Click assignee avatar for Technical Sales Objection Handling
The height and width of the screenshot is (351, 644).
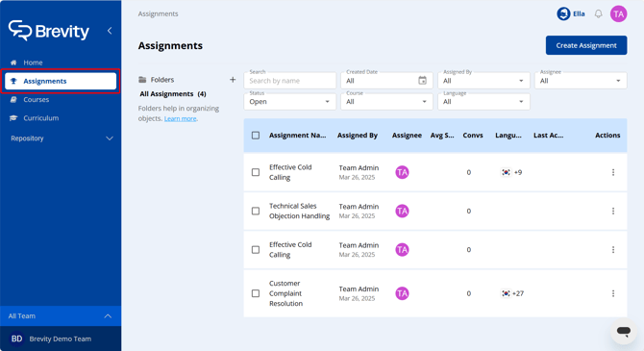(x=402, y=211)
